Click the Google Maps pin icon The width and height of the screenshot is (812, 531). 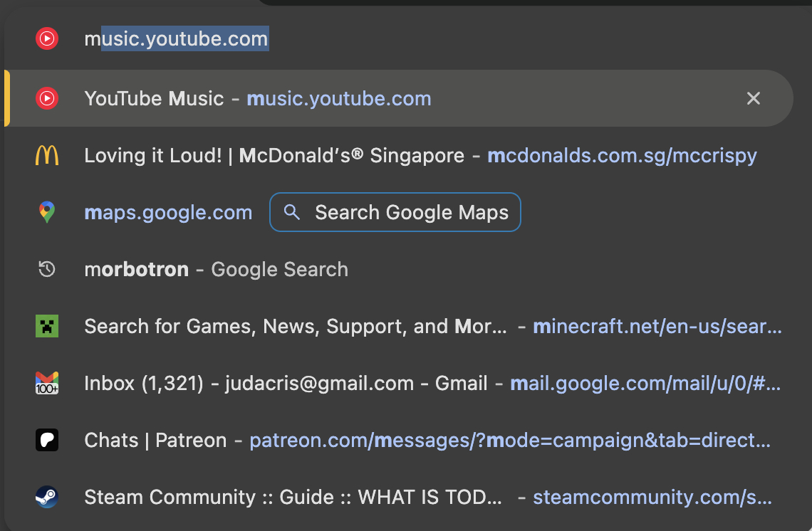pyautogui.click(x=47, y=212)
